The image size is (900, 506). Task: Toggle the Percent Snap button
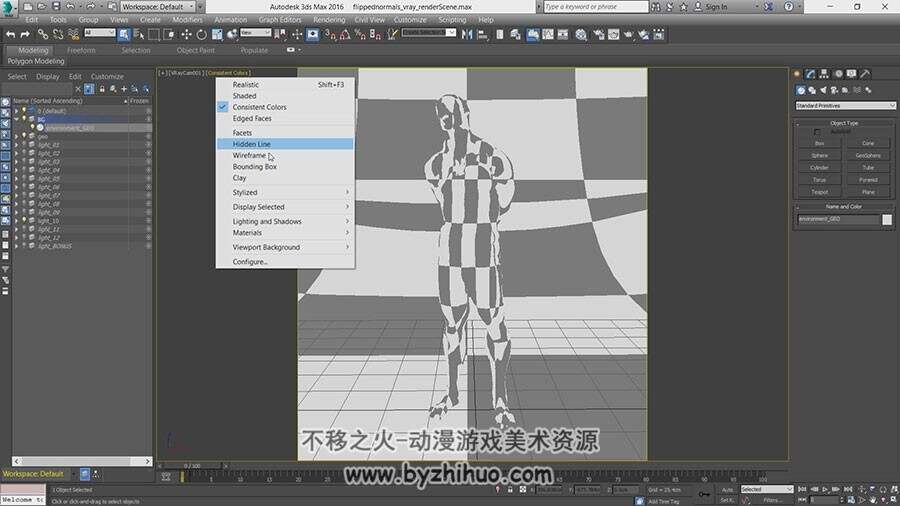pos(360,34)
